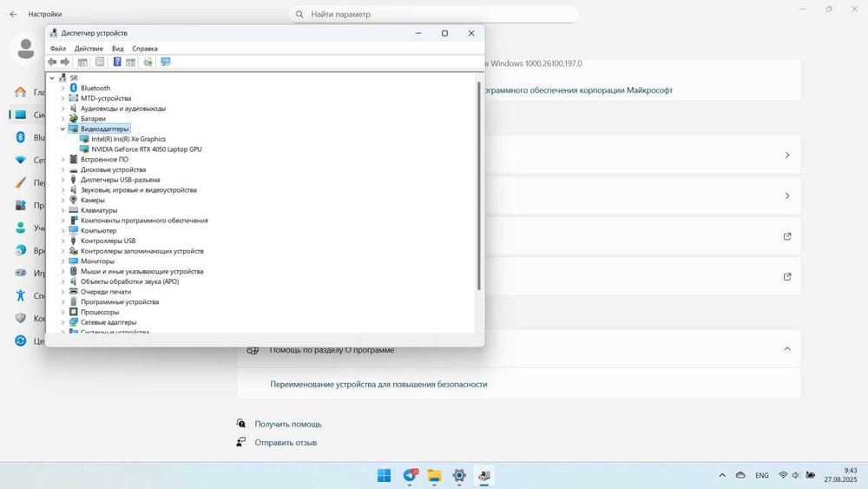
Task: Select Звуковые, игровые и видеоустройства row
Action: [138, 190]
